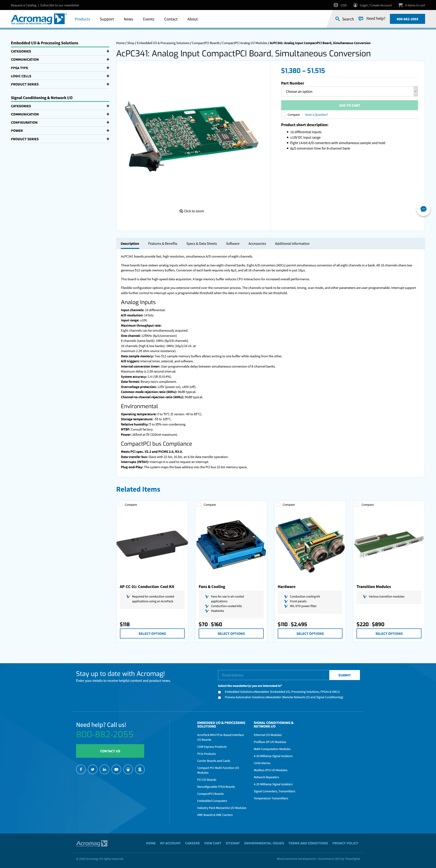Tick the Process Automation Solutions eNewsletter checkbox
Screen dimensions: 436x868
[220, 698]
